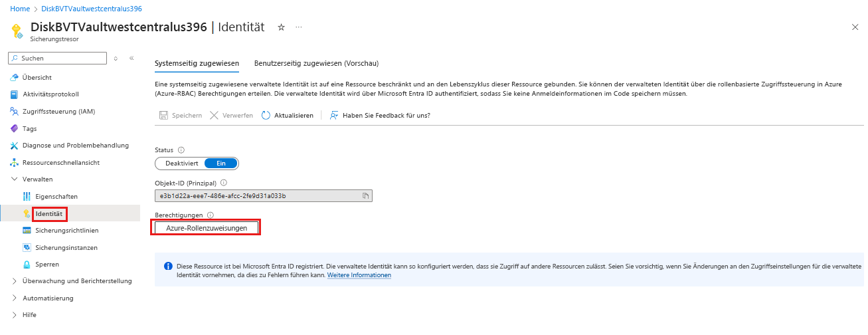The height and width of the screenshot is (335, 868).
Task: Expand Überwachung und Berichterstellung section
Action: click(15, 281)
